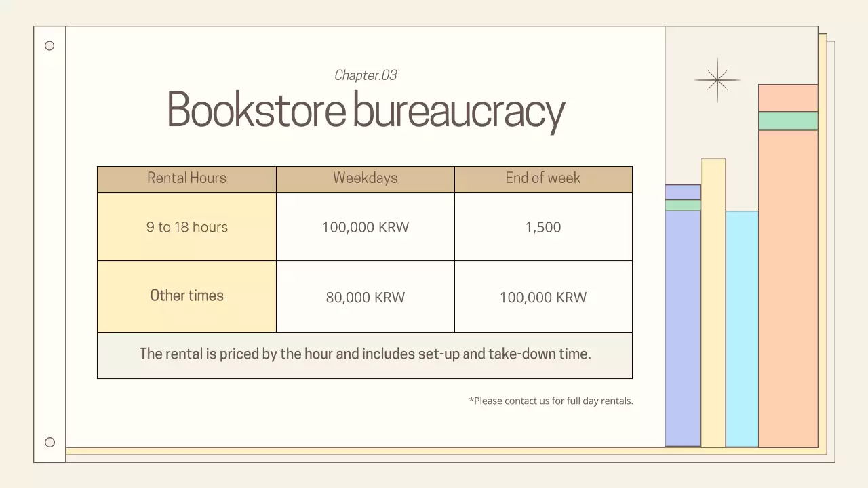Click the 'End of week' header cell

(542, 178)
